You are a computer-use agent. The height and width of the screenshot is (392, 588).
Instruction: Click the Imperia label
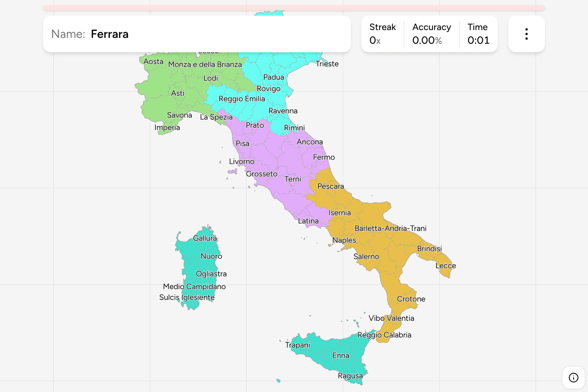click(167, 127)
